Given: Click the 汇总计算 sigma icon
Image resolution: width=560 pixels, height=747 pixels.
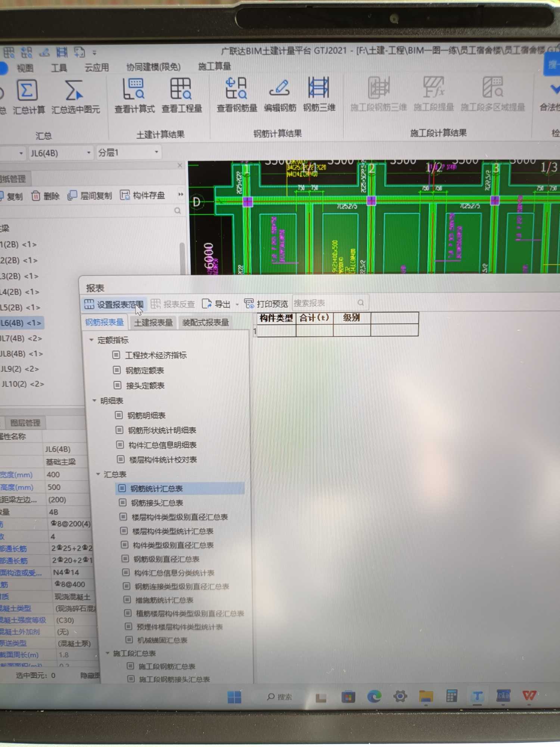Looking at the screenshot, I should coord(27,90).
